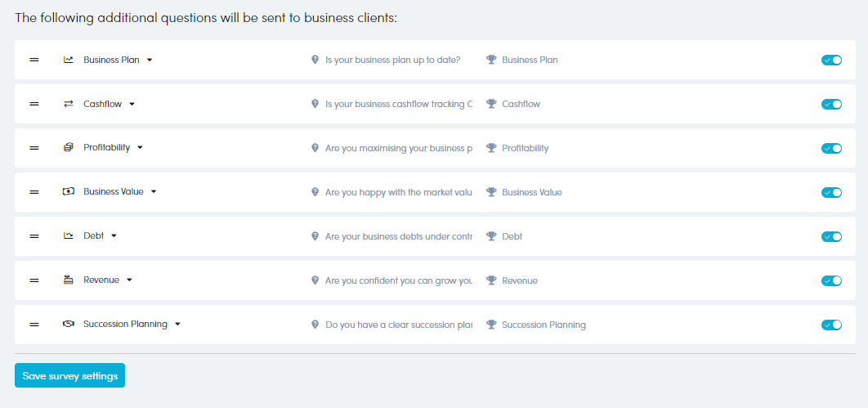Switch off the Business Value question
This screenshot has height=408, width=868.
point(831,192)
